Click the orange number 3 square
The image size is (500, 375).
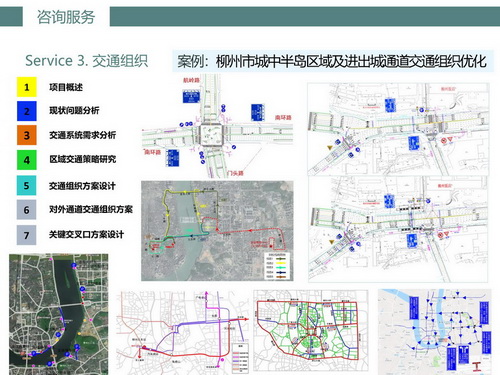pos(27,135)
